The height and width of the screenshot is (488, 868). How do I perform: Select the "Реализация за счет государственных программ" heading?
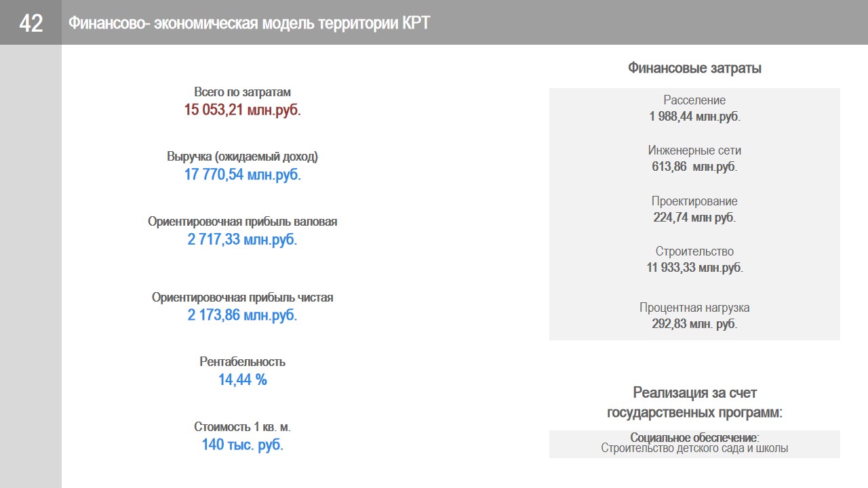click(x=694, y=403)
